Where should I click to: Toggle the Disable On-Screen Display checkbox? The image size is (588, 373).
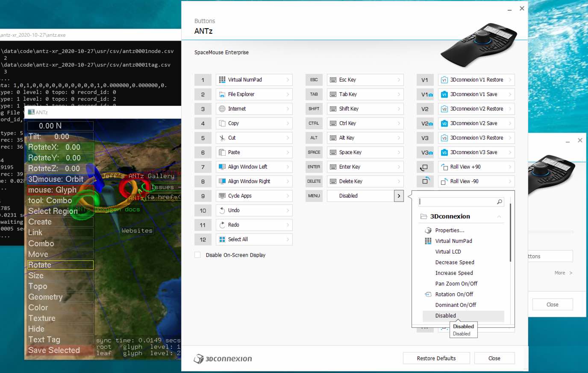[x=197, y=255]
